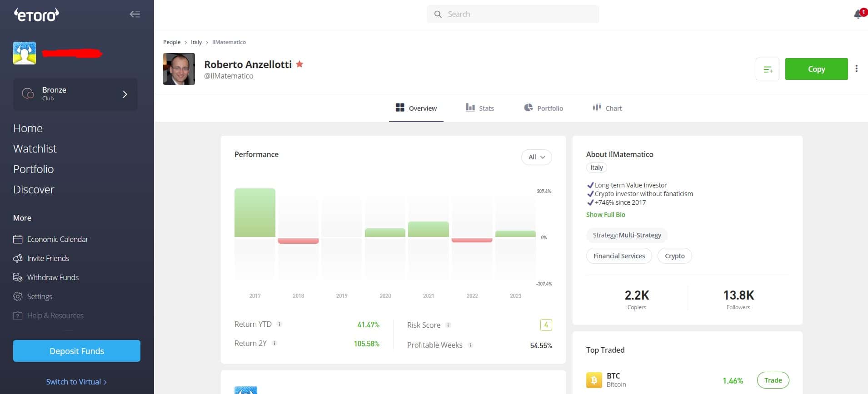Focus the Search field

(513, 14)
